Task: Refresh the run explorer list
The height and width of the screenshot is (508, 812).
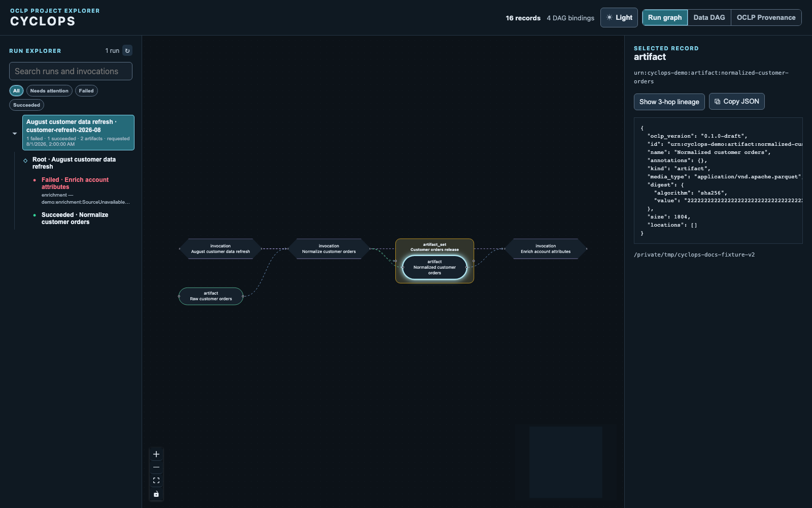Action: (x=127, y=51)
